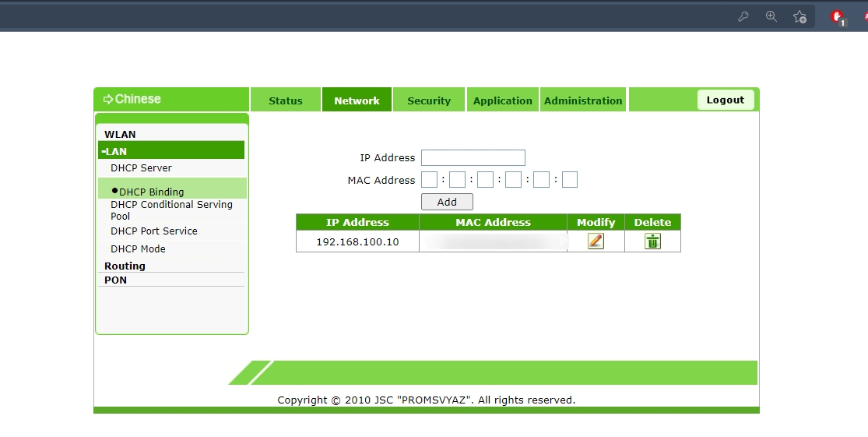
Task: Click the browser zoom magnifier icon
Action: click(x=771, y=16)
